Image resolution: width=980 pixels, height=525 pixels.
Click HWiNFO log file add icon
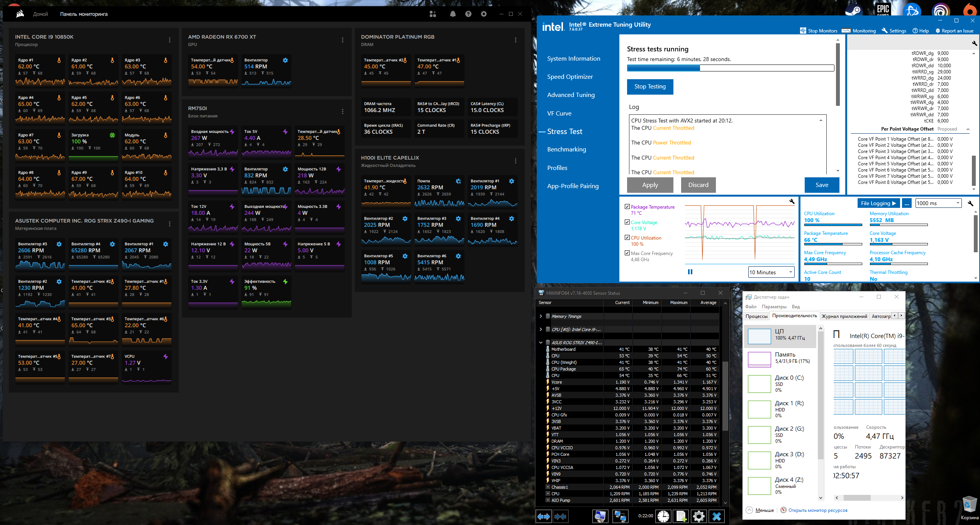(x=681, y=517)
